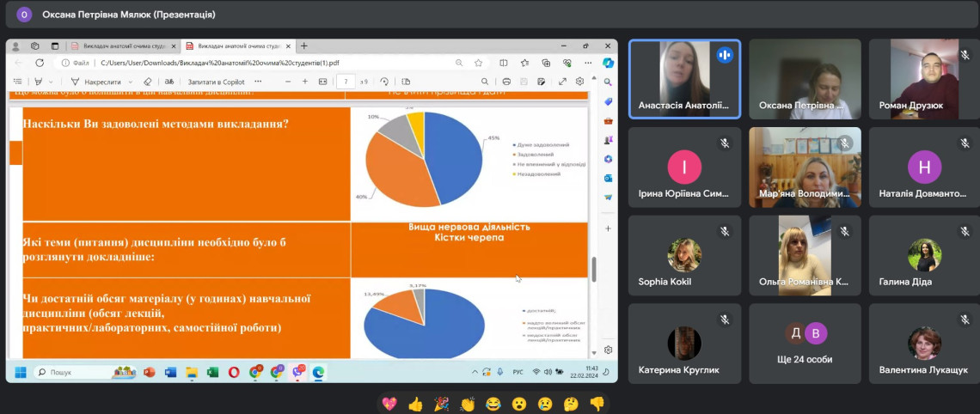Refresh the page in Edge
The image size is (980, 414).
coord(40,63)
